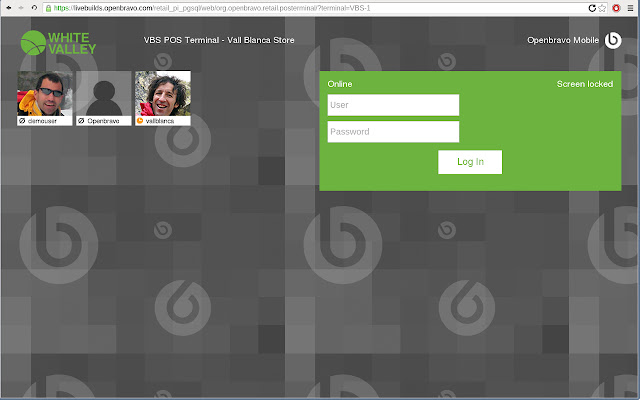640x400 pixels.
Task: Select the demouser profile photo
Action: coord(45,93)
